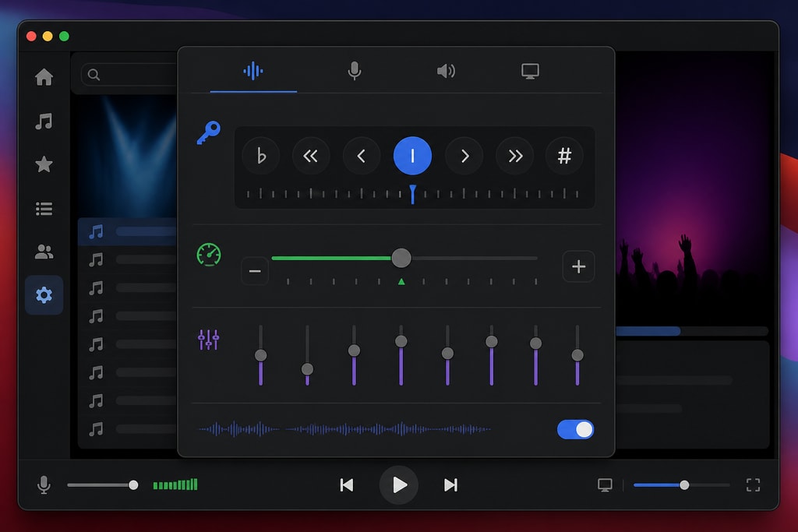Image resolution: width=798 pixels, height=532 pixels.
Task: Open the Home section in sidebar
Action: (44, 77)
